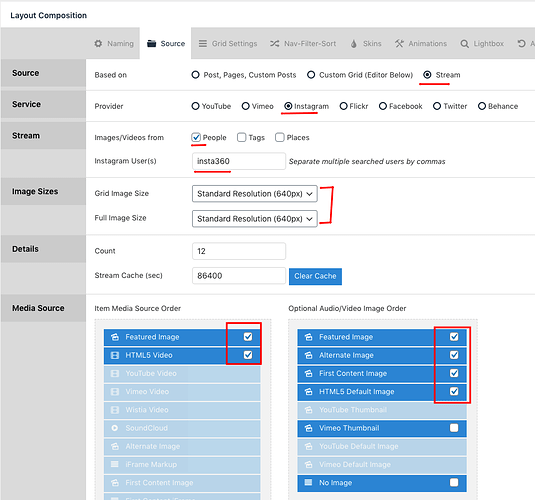
Task: Click the Nav-Filter-Sort shuffle icon
Action: pyautogui.click(x=275, y=44)
